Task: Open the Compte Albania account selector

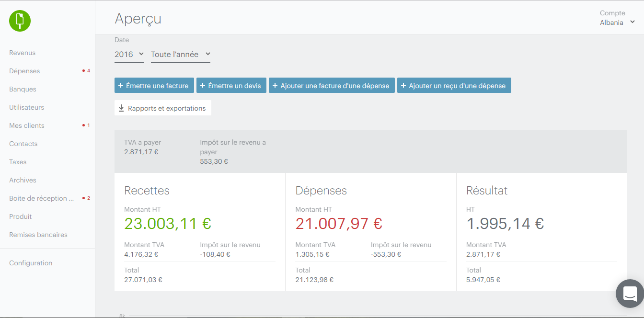Action: click(617, 22)
